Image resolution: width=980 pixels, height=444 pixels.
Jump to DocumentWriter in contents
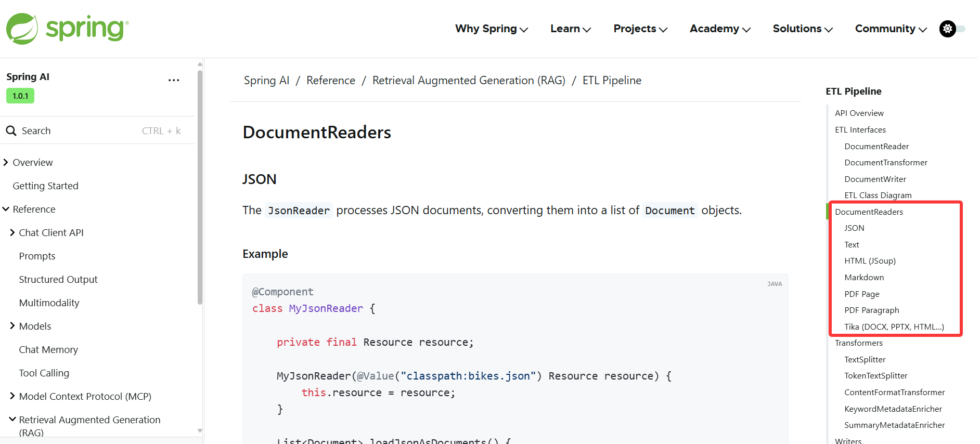pyautogui.click(x=875, y=179)
